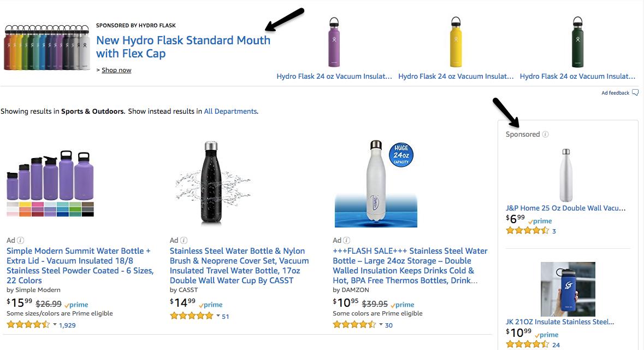Image resolution: width=644 pixels, height=350 pixels.
Task: Click star rating of J&P Home bottle
Action: pyautogui.click(x=527, y=231)
